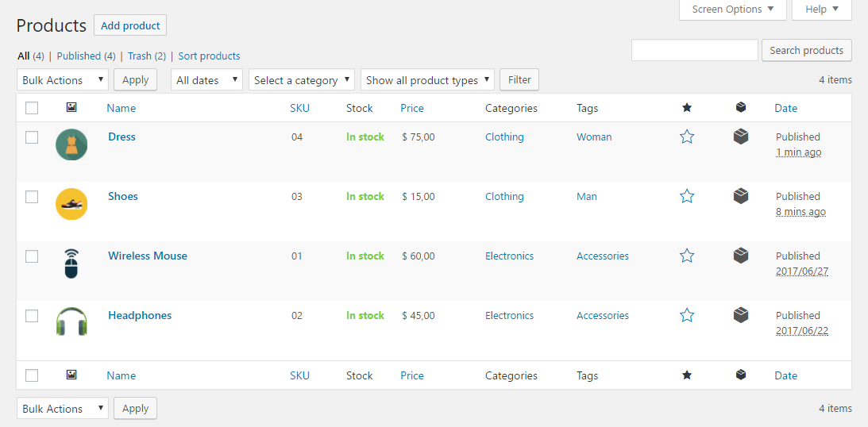
Task: Check the Wireless Mouse row checkbox
Action: click(32, 256)
